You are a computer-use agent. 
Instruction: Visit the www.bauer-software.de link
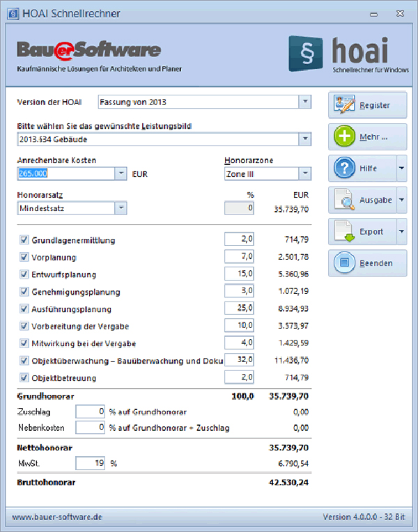tap(57, 517)
